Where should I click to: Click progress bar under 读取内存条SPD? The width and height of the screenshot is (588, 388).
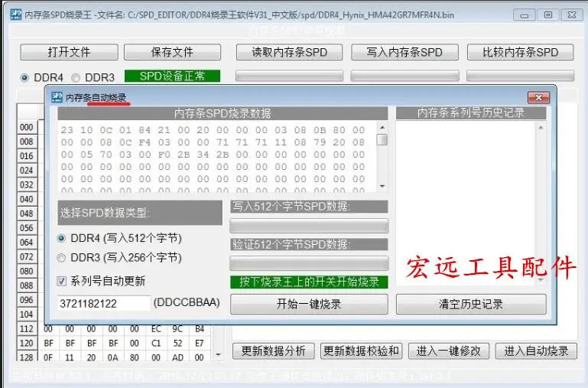(289, 76)
